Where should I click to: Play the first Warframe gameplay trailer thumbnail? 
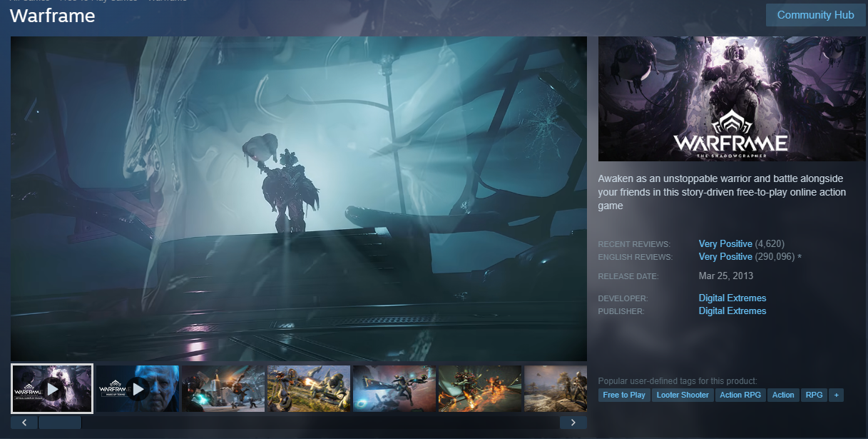[52, 389]
